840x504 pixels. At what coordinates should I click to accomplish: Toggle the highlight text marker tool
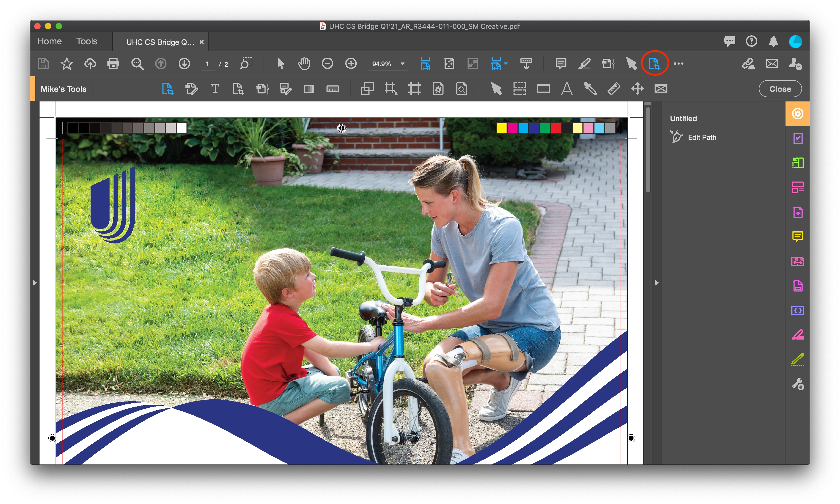pyautogui.click(x=584, y=64)
